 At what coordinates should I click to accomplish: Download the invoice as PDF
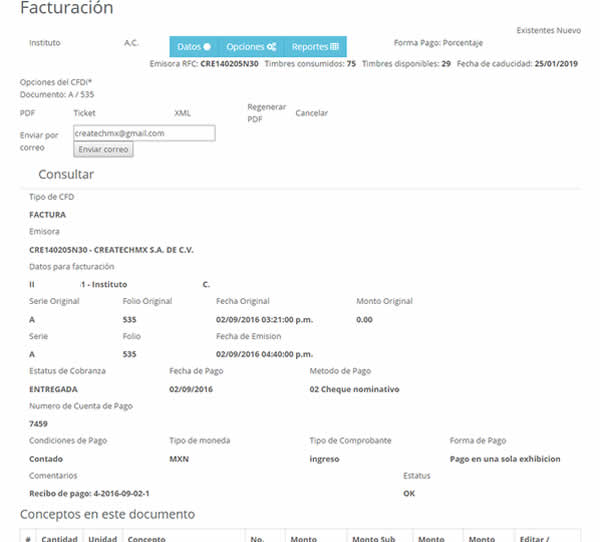click(x=27, y=113)
